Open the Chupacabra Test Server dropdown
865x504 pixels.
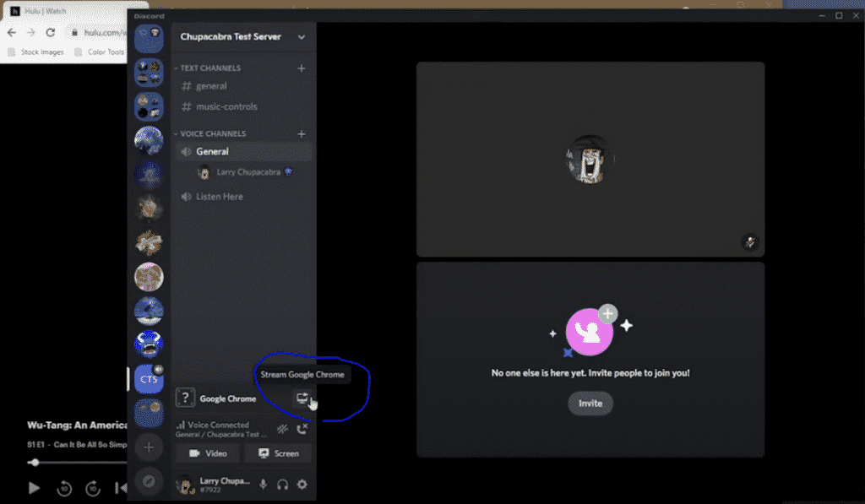tap(242, 37)
